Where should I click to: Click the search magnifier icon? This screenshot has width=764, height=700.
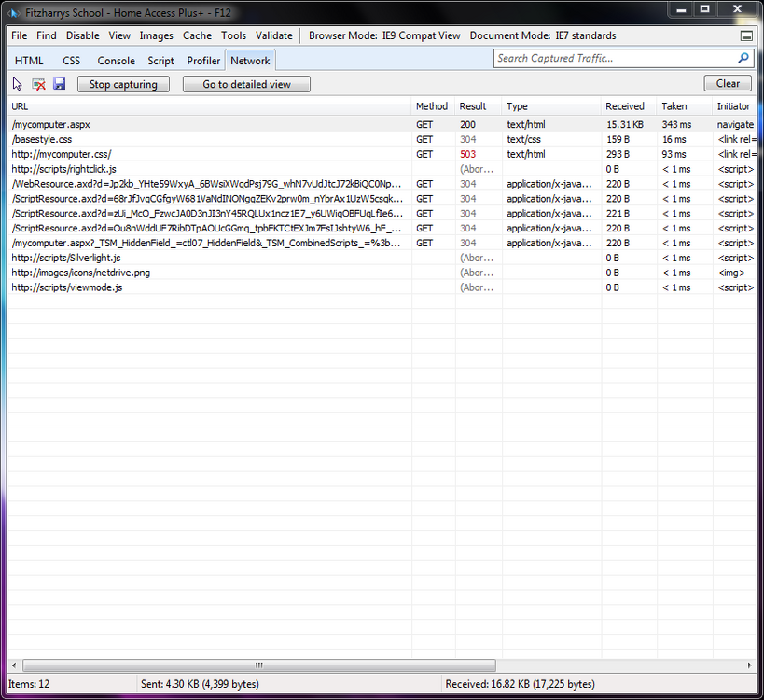[743, 58]
